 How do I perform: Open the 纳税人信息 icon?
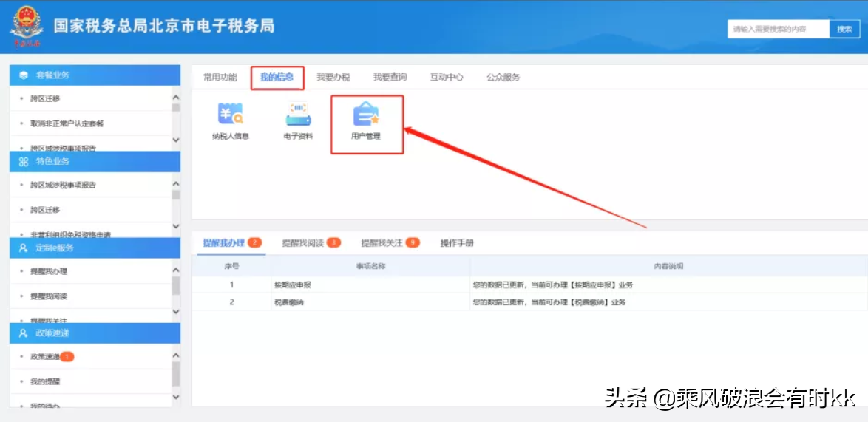click(x=230, y=121)
